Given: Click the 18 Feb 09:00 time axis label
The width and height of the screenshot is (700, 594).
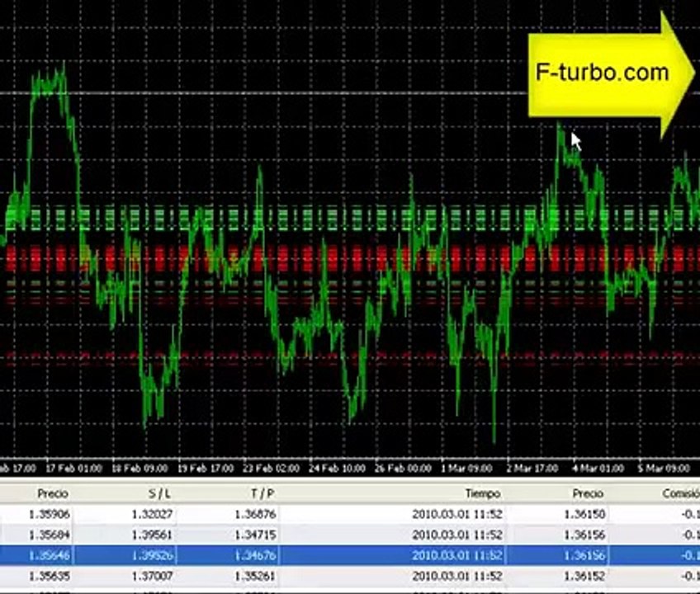Looking at the screenshot, I should (x=140, y=469).
